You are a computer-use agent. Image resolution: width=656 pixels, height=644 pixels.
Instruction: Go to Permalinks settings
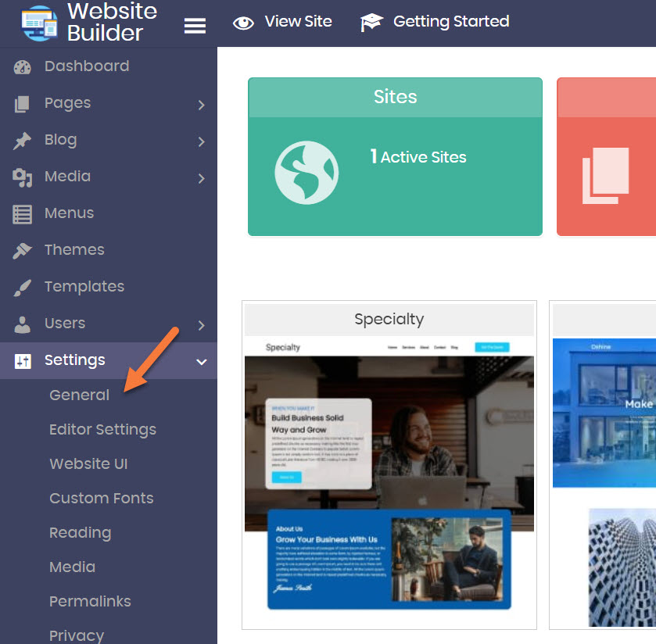pyautogui.click(x=90, y=602)
